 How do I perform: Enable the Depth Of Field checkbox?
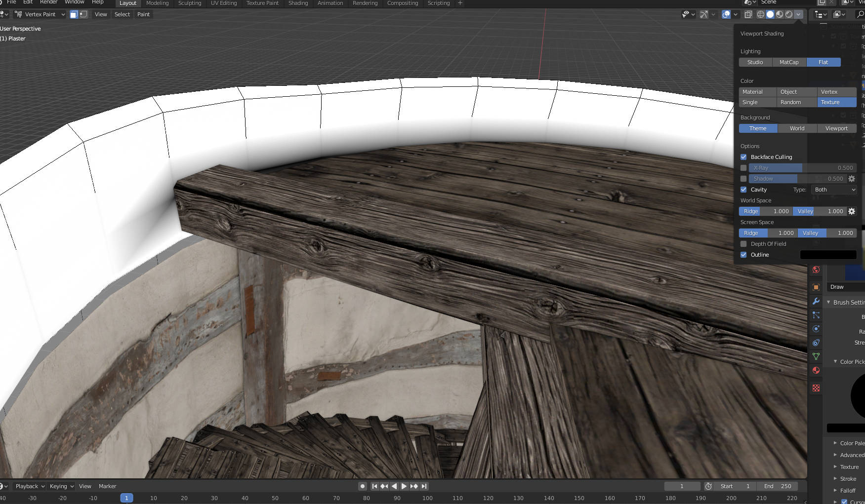(x=743, y=244)
